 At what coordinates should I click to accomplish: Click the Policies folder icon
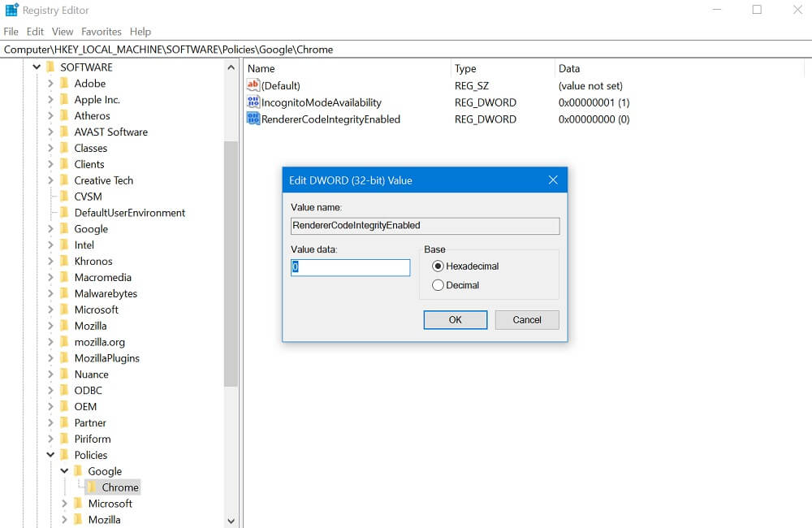[x=65, y=455]
